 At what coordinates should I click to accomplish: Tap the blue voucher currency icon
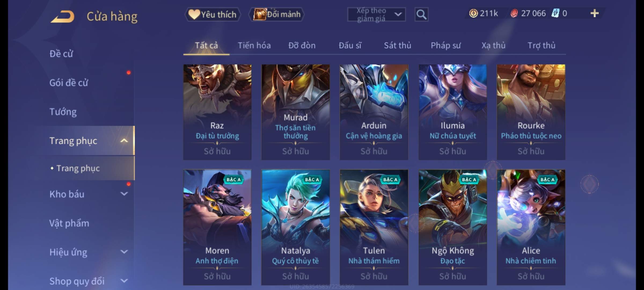[555, 13]
